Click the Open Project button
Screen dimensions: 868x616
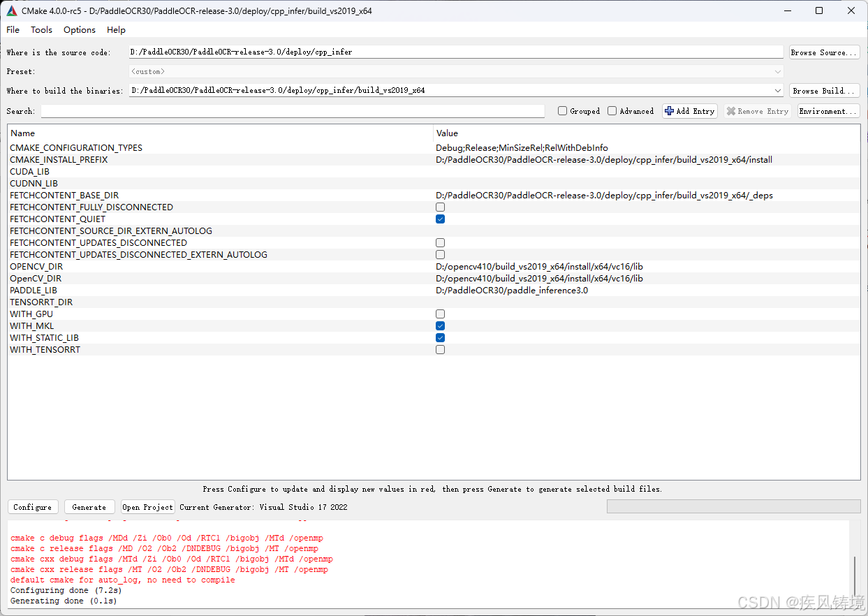[x=148, y=507]
